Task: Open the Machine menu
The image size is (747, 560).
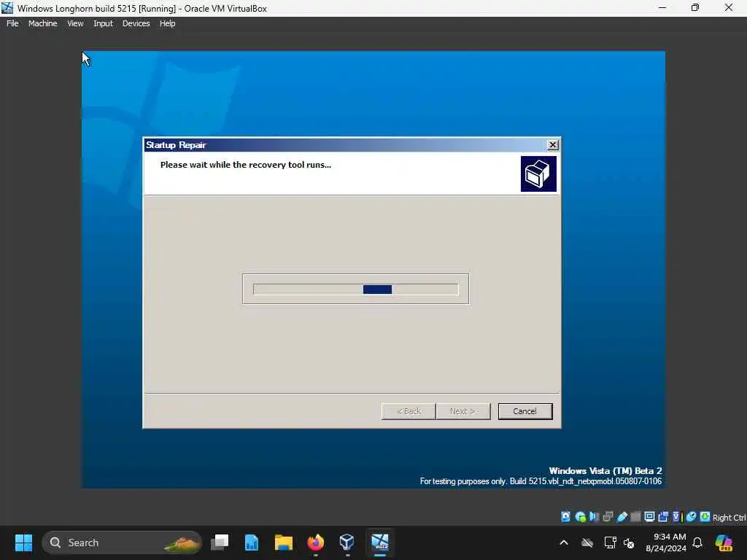Action: pyautogui.click(x=42, y=23)
